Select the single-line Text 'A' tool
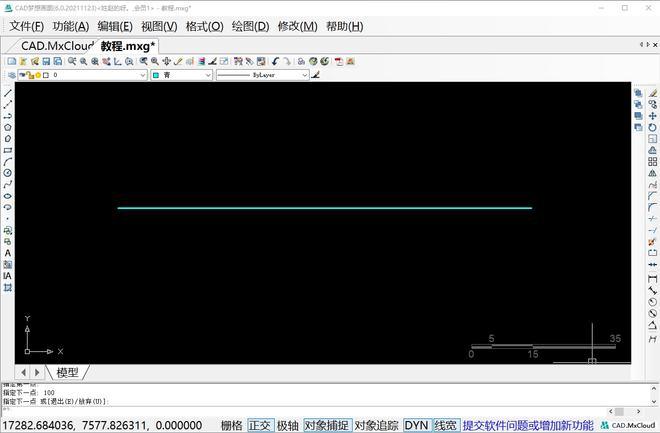 point(8,253)
